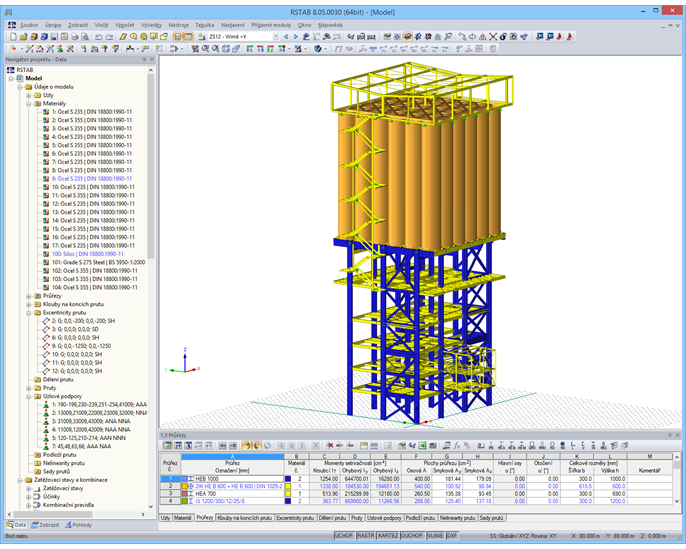The height and width of the screenshot is (549, 686).
Task: Click the RSTAB root icon in navigator
Action: (11, 70)
